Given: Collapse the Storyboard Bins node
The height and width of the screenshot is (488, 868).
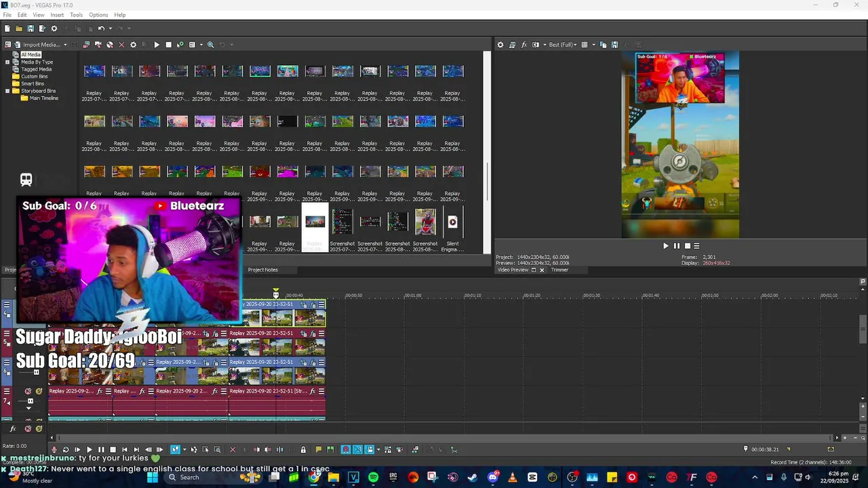Looking at the screenshot, I should [7, 91].
